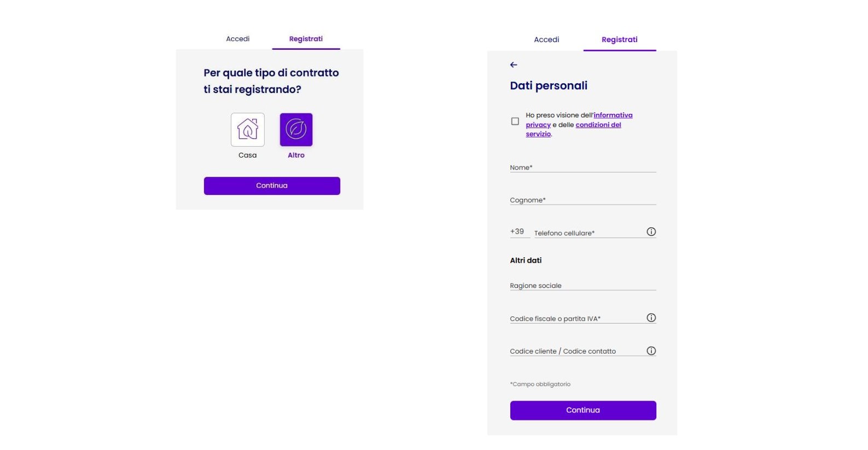Viewport: 868px width, 450px height.
Task: Focus the Nome input field
Action: point(582,167)
